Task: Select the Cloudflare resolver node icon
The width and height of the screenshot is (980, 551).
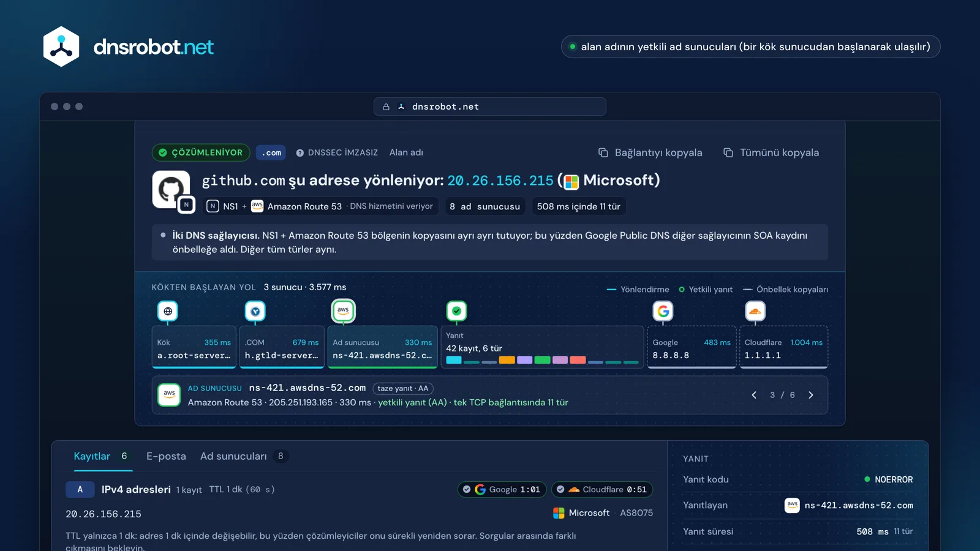Action: tap(755, 311)
